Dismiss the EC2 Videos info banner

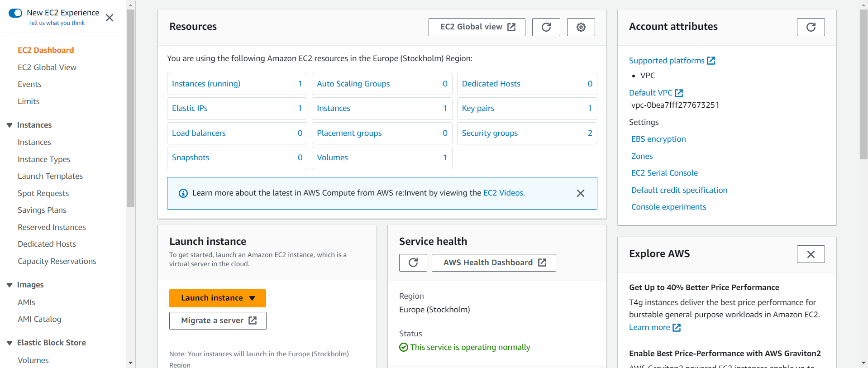click(x=581, y=193)
